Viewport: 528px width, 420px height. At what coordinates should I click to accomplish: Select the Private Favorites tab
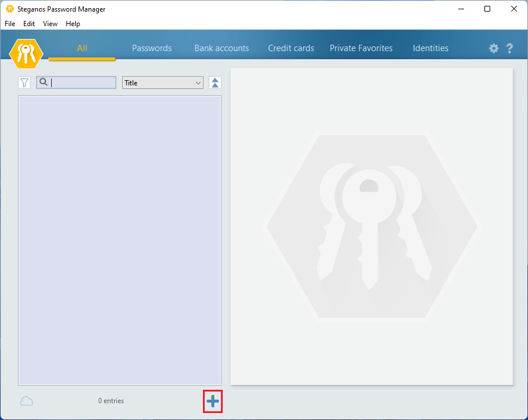pos(361,48)
